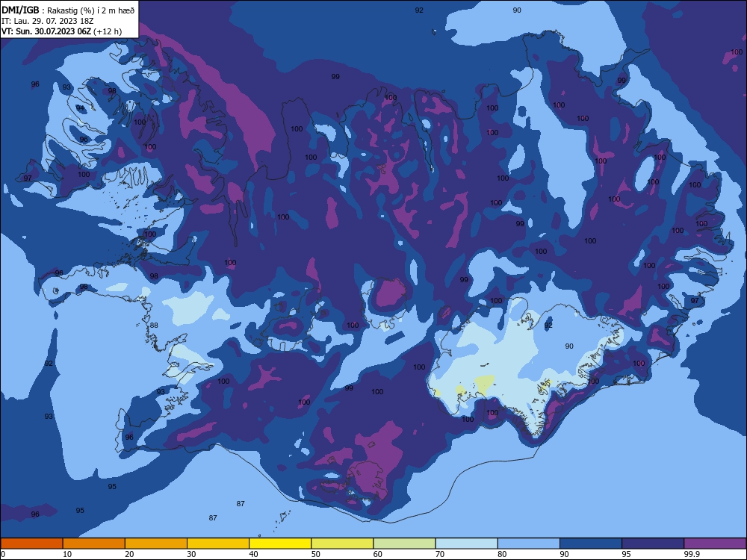Select the amber 20–30 legend swatch
Viewport: 747px width, 560px height.
point(156,544)
